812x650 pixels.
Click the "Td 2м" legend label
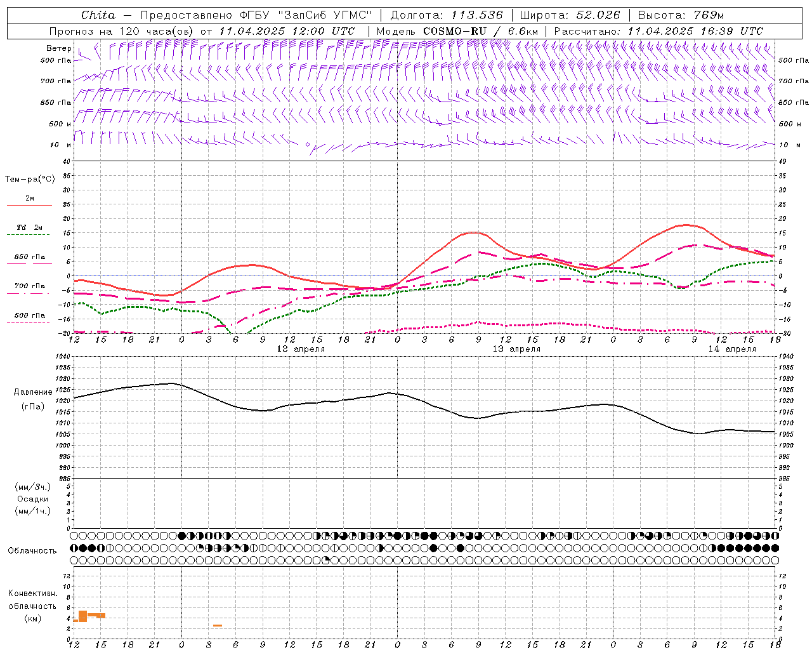[30, 227]
